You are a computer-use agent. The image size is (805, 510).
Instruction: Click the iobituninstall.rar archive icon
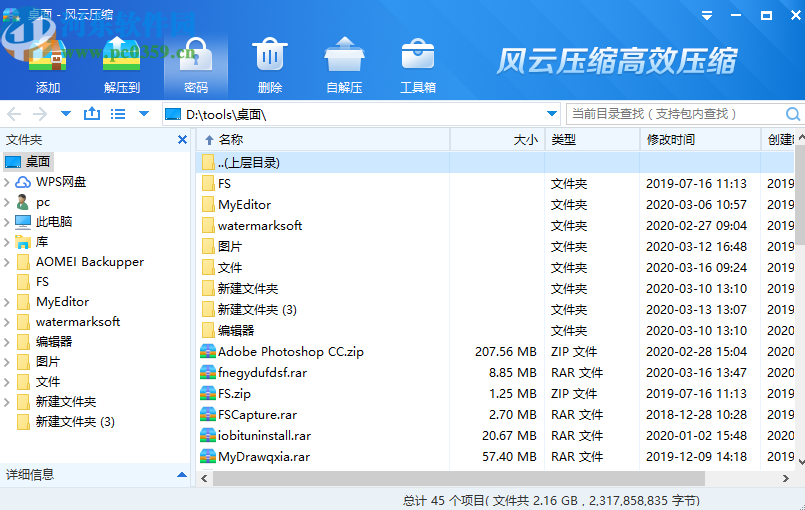point(207,436)
